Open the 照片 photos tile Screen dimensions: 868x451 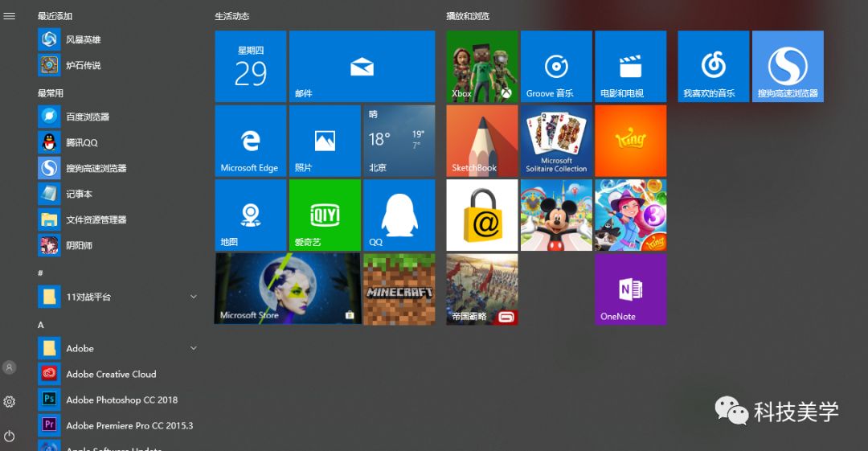(x=325, y=141)
